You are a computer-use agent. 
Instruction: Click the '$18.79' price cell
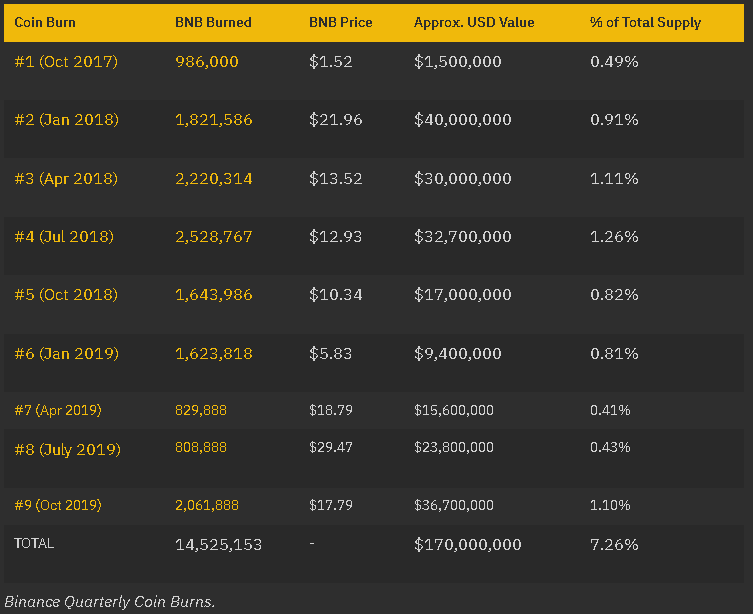point(331,410)
